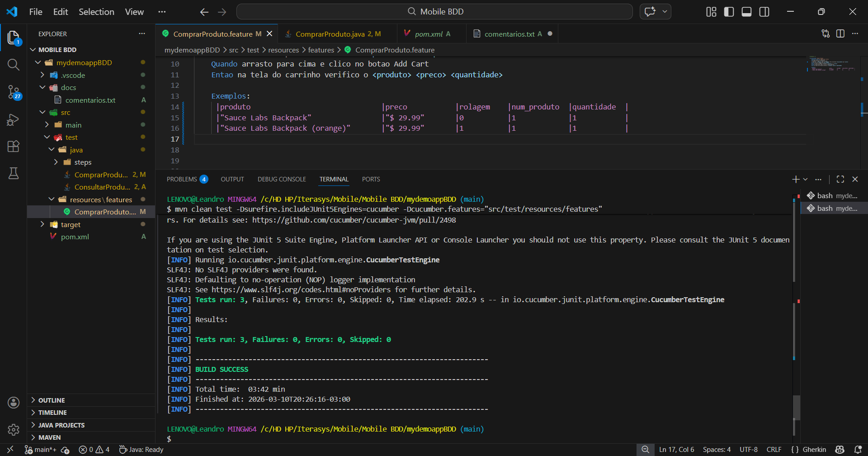This screenshot has width=868, height=456.
Task: Open the Manage gear icon
Action: pyautogui.click(x=14, y=430)
